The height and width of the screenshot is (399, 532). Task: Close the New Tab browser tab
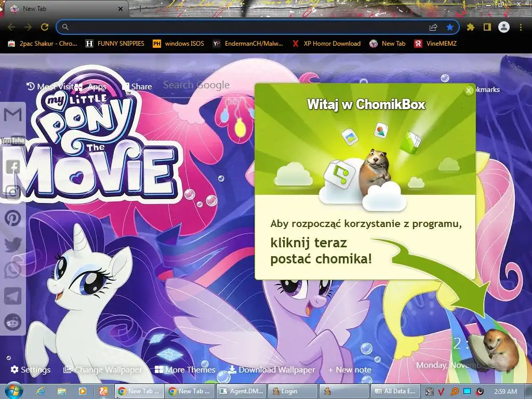pyautogui.click(x=121, y=9)
